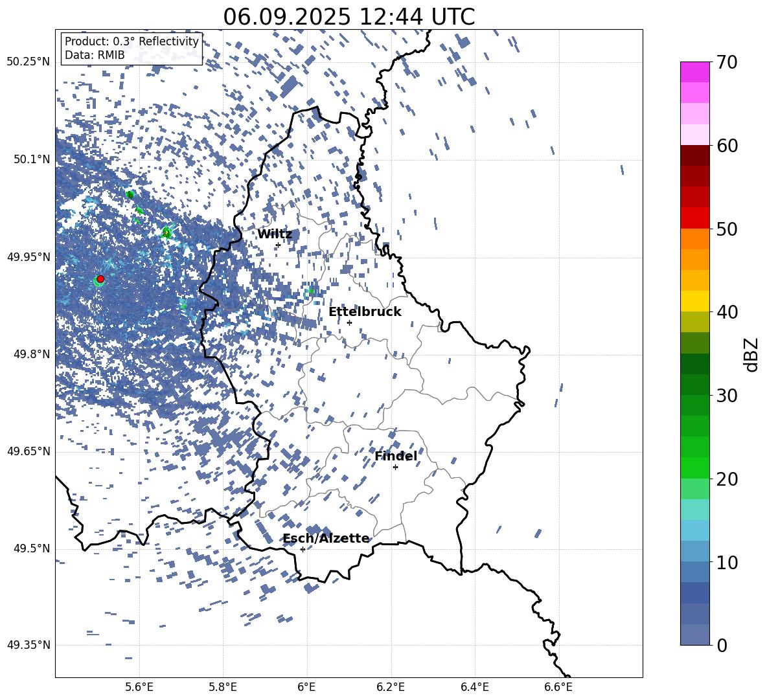The height and width of the screenshot is (700, 767).
Task: Click the Product: 0.3° Reflectivity text
Action: (x=132, y=41)
